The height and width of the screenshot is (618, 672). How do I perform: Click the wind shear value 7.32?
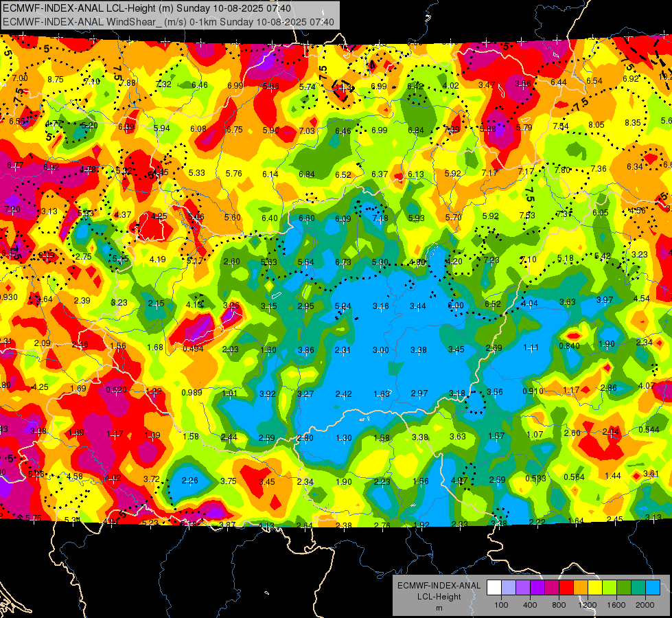163,84
